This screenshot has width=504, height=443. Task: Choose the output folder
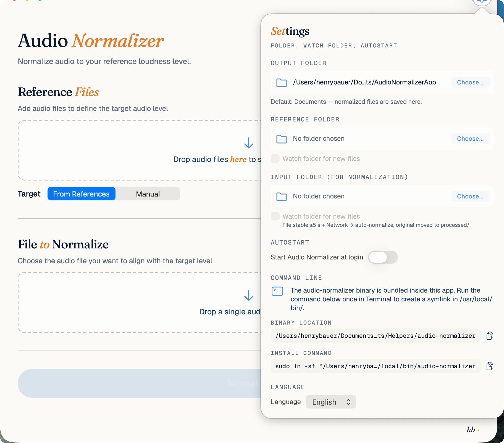pos(470,82)
